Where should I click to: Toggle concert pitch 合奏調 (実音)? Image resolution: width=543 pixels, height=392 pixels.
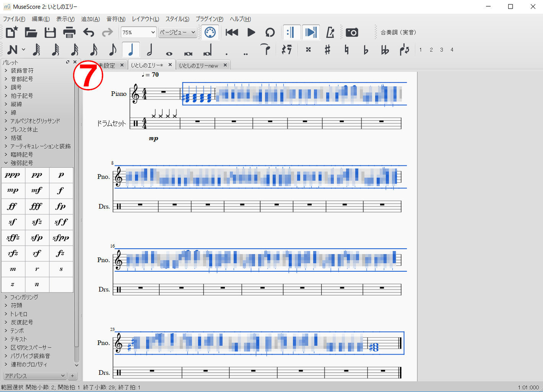(398, 33)
